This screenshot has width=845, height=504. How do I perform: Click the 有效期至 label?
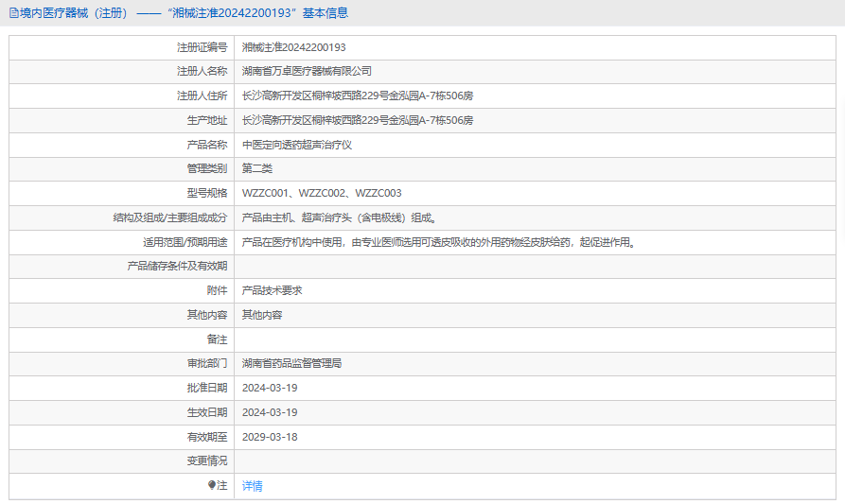(x=207, y=437)
